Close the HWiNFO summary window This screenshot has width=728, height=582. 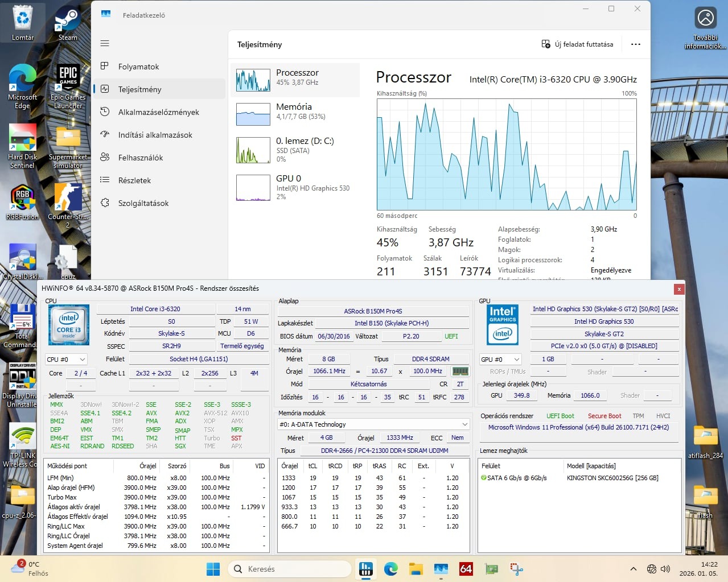678,289
